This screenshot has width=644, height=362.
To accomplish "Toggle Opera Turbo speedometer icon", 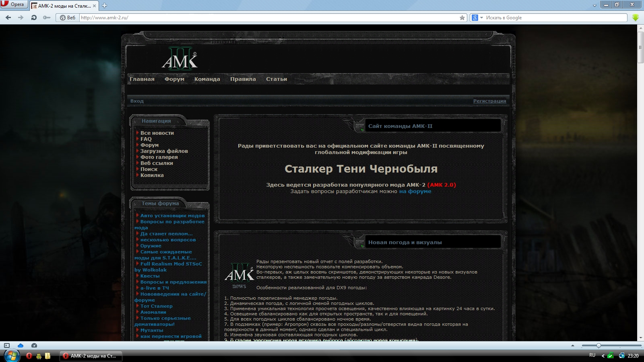I will tap(34, 346).
